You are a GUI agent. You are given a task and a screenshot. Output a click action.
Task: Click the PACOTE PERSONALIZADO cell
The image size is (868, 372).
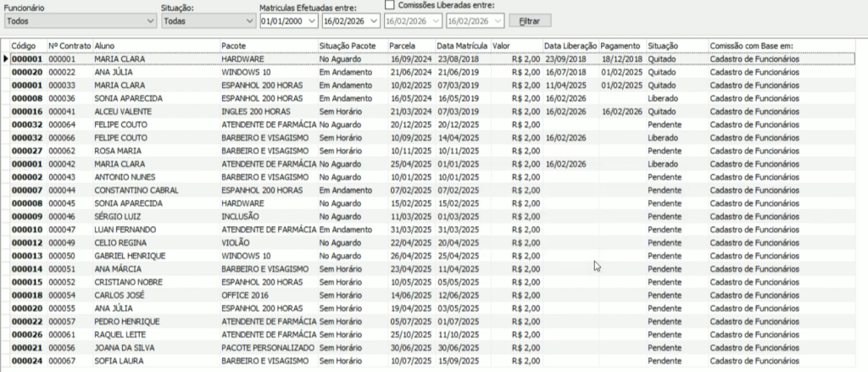(268, 347)
